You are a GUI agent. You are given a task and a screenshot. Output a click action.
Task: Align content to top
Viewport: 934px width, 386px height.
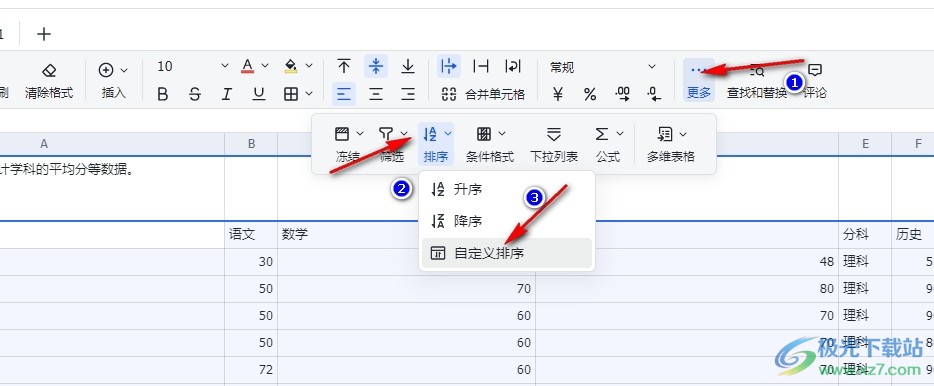pyautogui.click(x=344, y=66)
